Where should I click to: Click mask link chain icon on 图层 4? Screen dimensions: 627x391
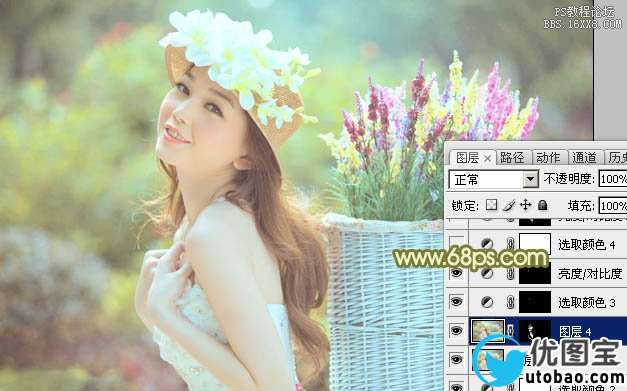click(x=510, y=331)
